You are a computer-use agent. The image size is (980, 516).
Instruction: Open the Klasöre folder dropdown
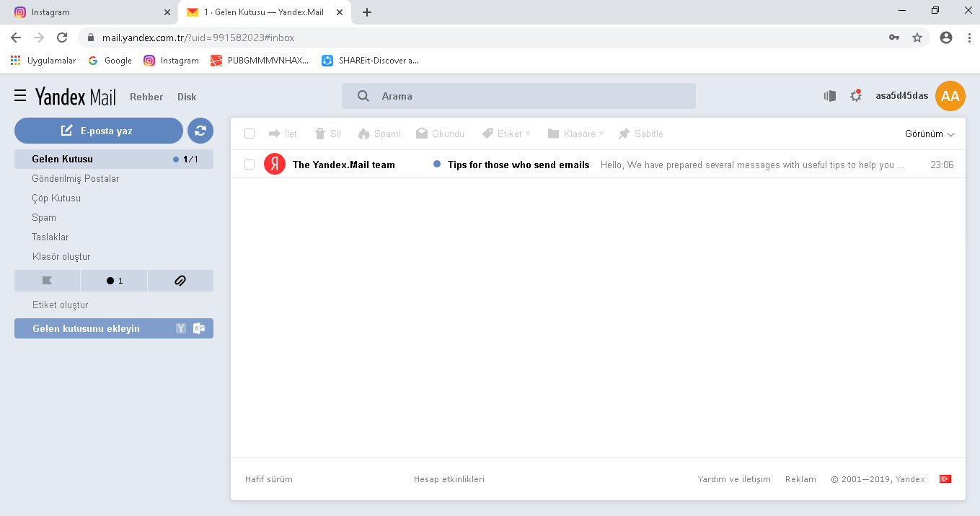[575, 134]
